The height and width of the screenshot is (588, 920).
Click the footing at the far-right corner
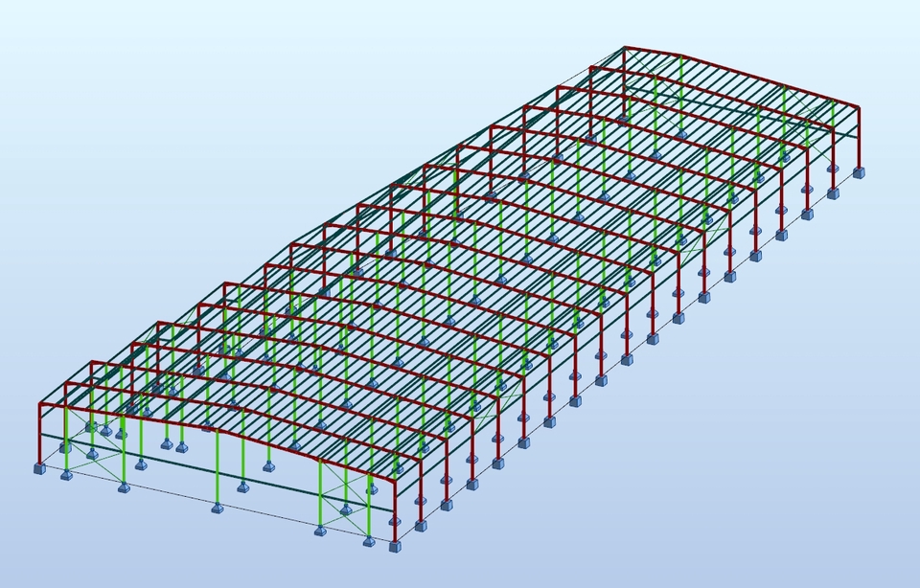858,172
